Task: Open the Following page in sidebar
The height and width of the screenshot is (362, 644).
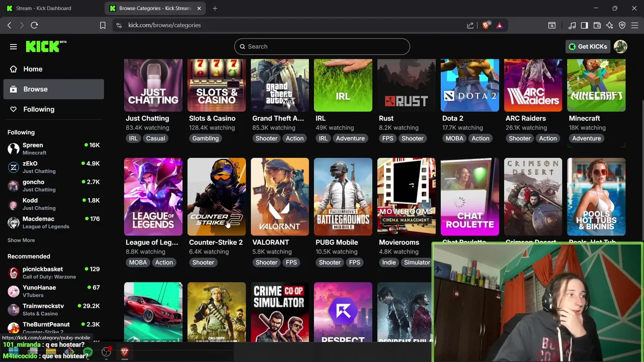Action: [x=53, y=109]
